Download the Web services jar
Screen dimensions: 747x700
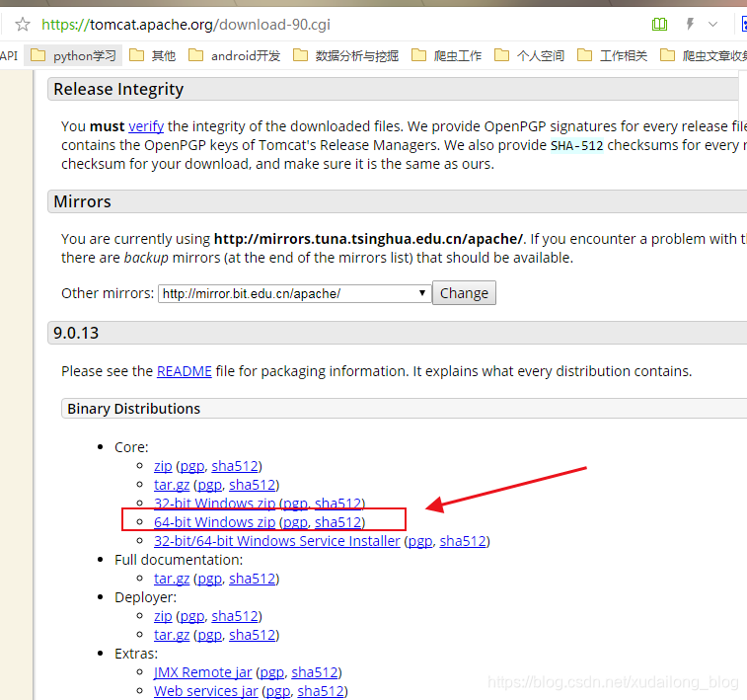pos(206,691)
